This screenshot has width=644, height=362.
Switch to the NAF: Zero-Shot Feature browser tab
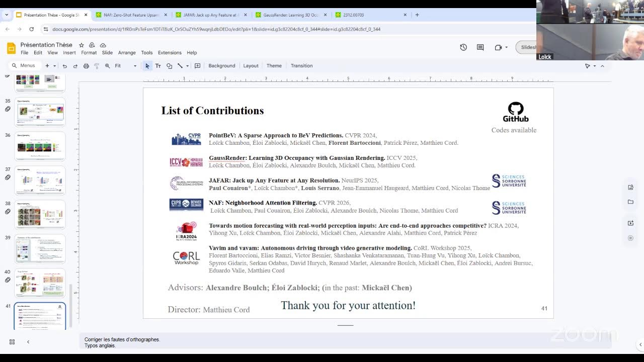(x=132, y=15)
